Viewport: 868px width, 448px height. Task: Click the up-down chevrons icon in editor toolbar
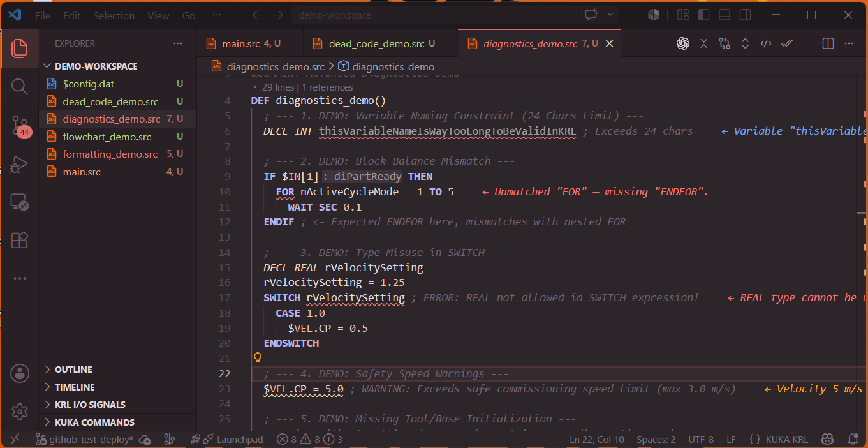click(x=745, y=43)
